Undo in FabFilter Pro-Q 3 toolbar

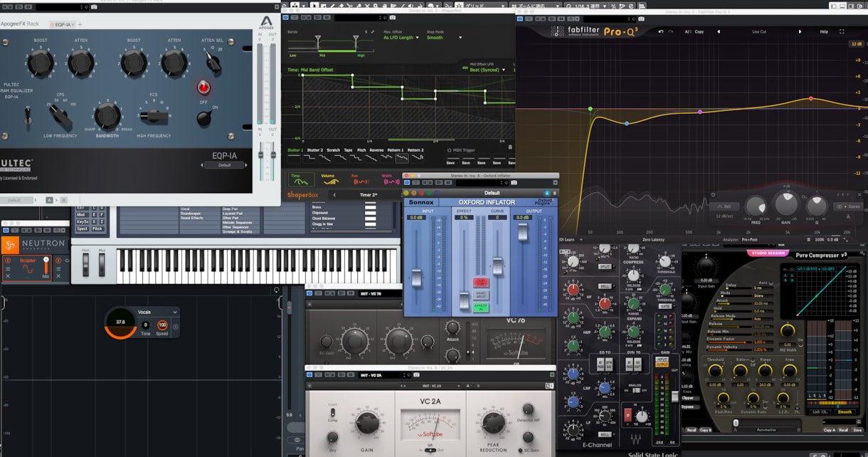tap(660, 32)
